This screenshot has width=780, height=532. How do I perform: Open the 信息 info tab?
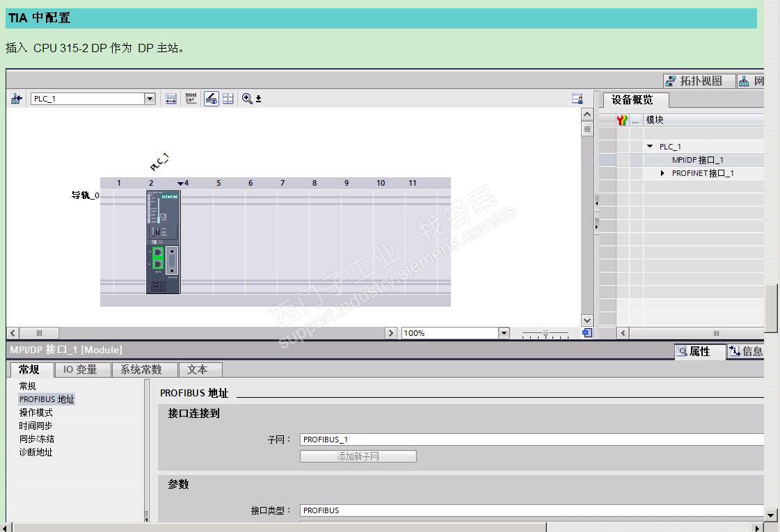745,351
